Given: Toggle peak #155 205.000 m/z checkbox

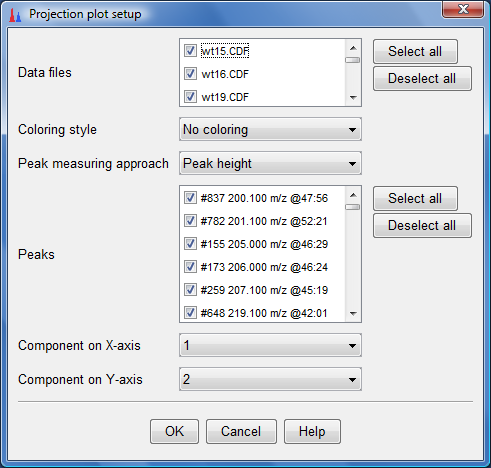Looking at the screenshot, I should click(190, 244).
